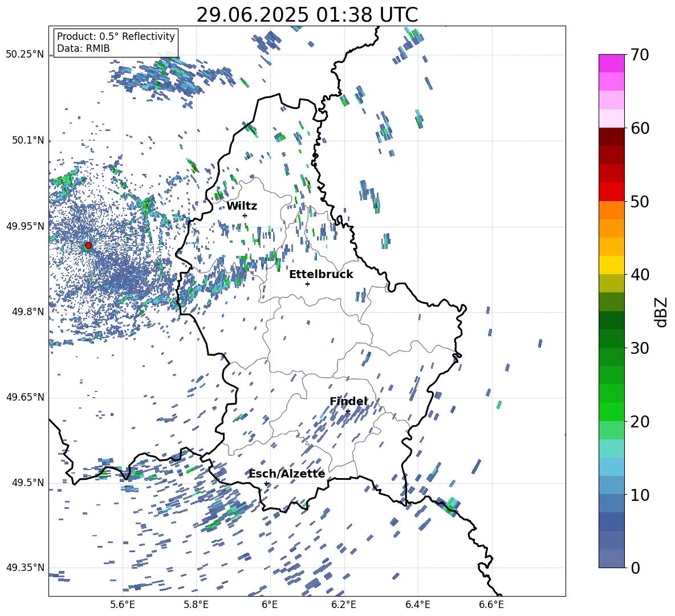This screenshot has height=616, width=675.
Task: Click the 50.25°N latitude label
Action: (25, 55)
